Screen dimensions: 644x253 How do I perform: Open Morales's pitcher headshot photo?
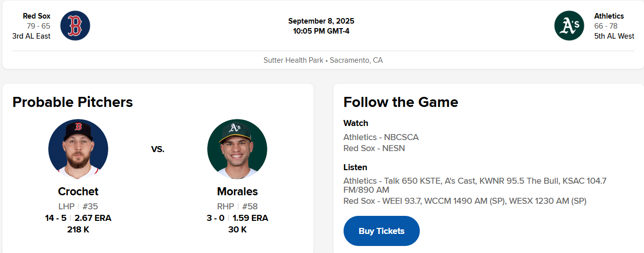click(x=237, y=149)
